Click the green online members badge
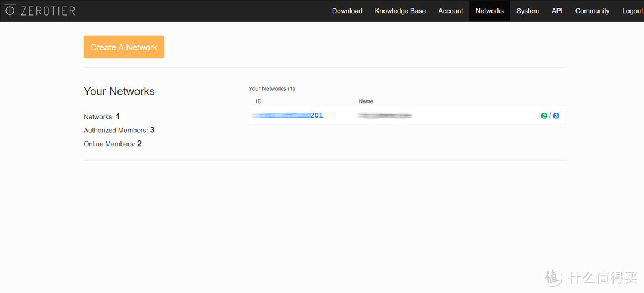This screenshot has height=293, width=644. point(544,116)
